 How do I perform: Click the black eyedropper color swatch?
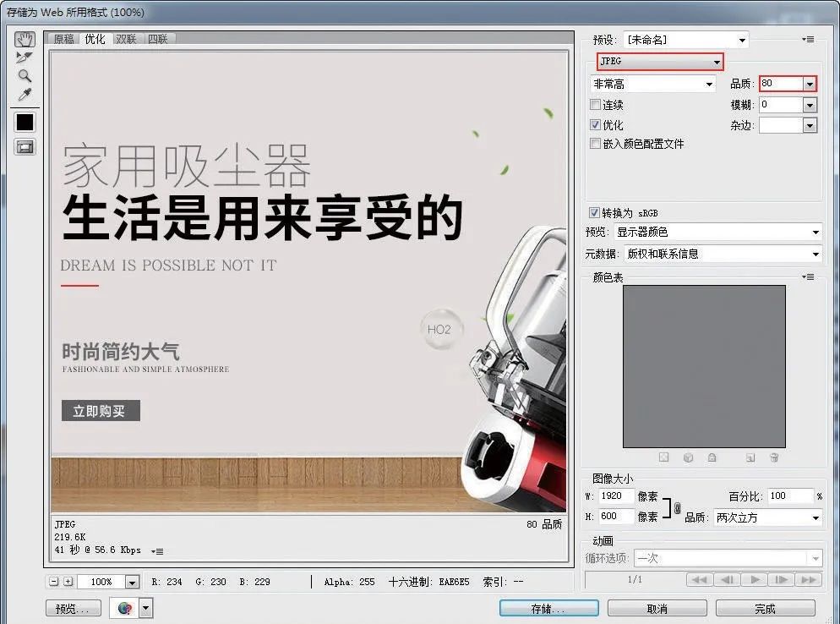point(25,123)
